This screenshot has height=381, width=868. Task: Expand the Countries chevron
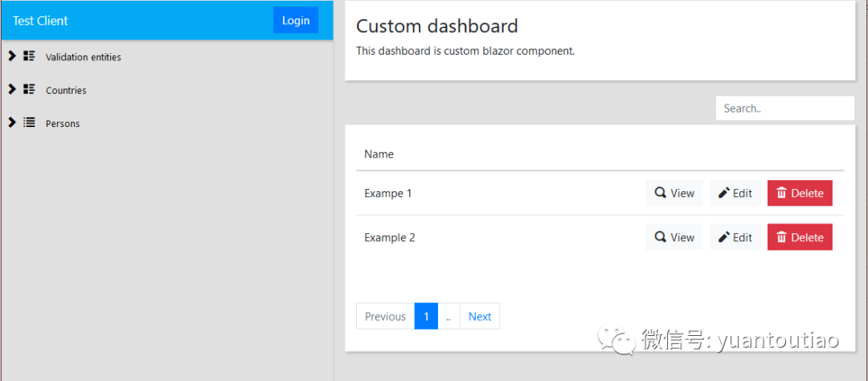click(12, 89)
